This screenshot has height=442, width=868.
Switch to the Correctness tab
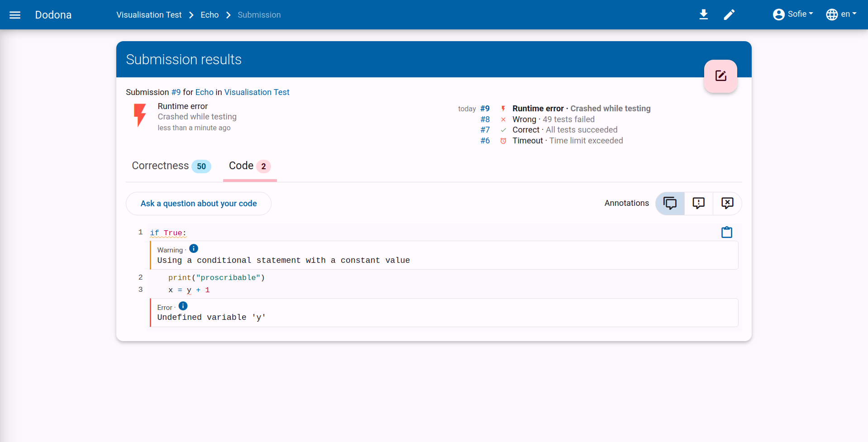pos(171,166)
